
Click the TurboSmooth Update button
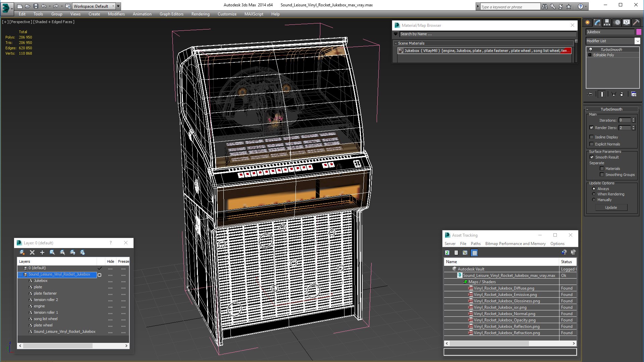pos(611,207)
